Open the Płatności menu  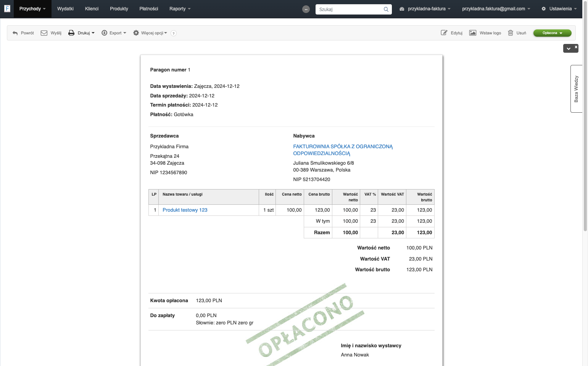pos(149,9)
